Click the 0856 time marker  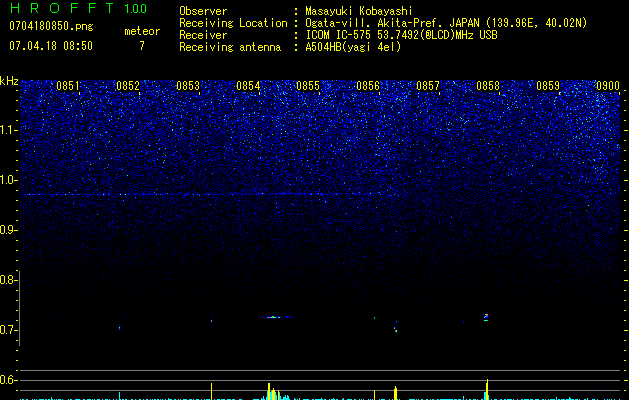click(368, 86)
